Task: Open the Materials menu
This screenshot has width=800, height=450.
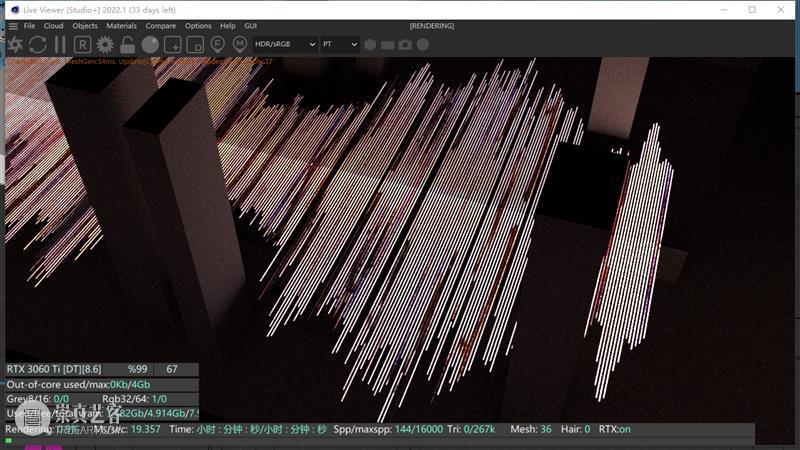Action: pyautogui.click(x=121, y=26)
